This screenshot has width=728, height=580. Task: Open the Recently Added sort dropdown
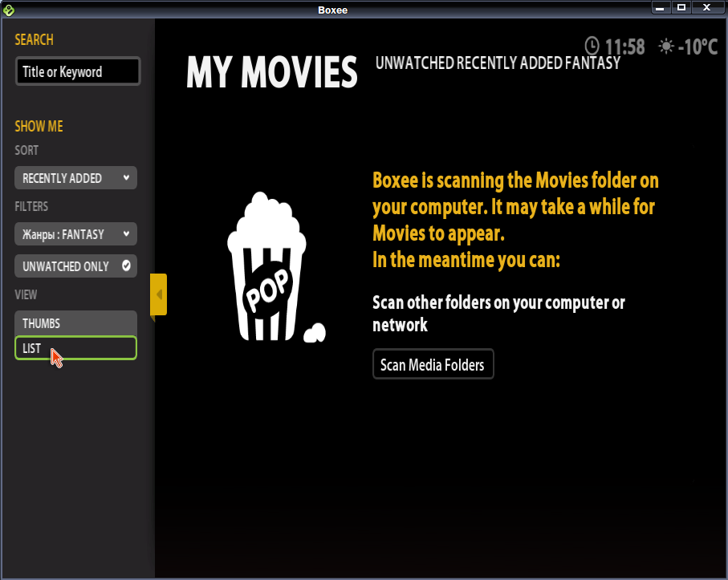75,178
